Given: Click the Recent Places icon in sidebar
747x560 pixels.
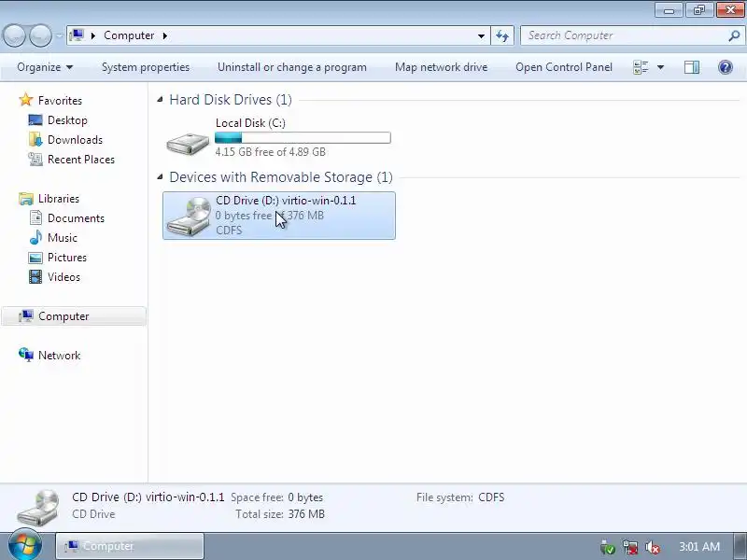Looking at the screenshot, I should click(x=35, y=159).
